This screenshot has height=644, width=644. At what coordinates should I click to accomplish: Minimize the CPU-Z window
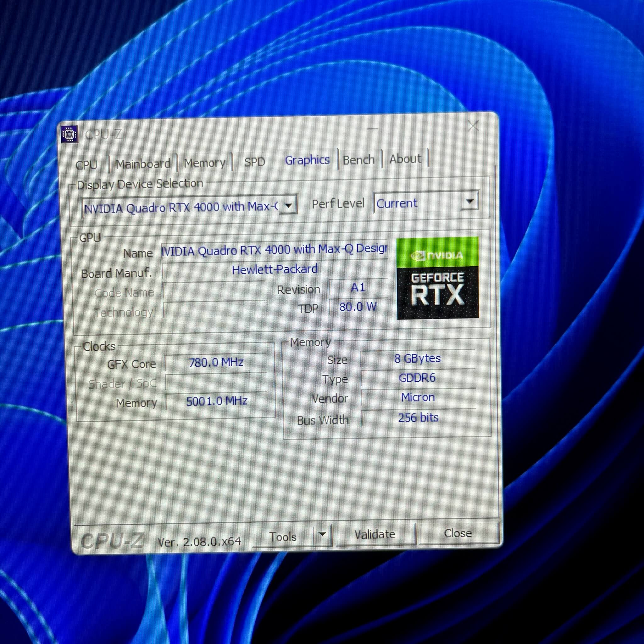click(x=373, y=129)
